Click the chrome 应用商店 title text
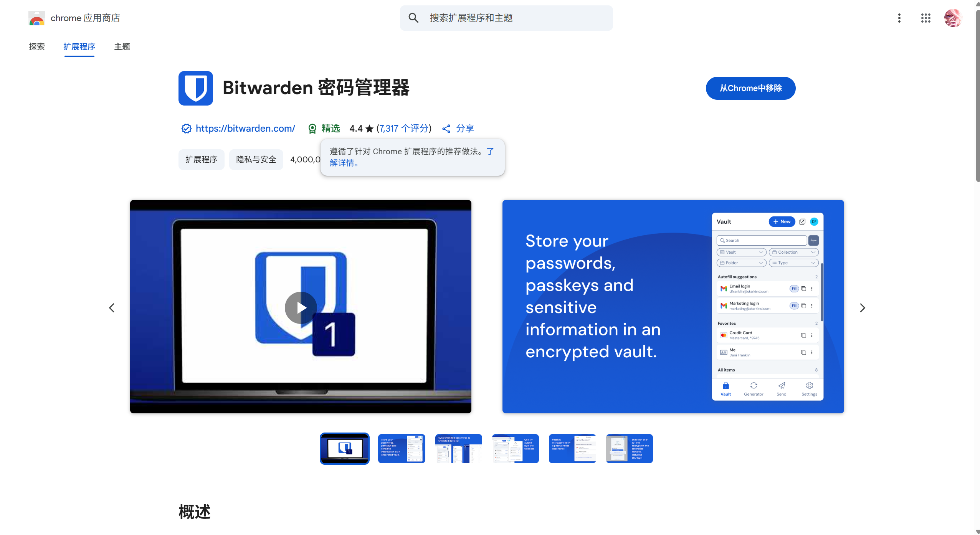Viewport: 980px width, 535px height. (x=85, y=18)
